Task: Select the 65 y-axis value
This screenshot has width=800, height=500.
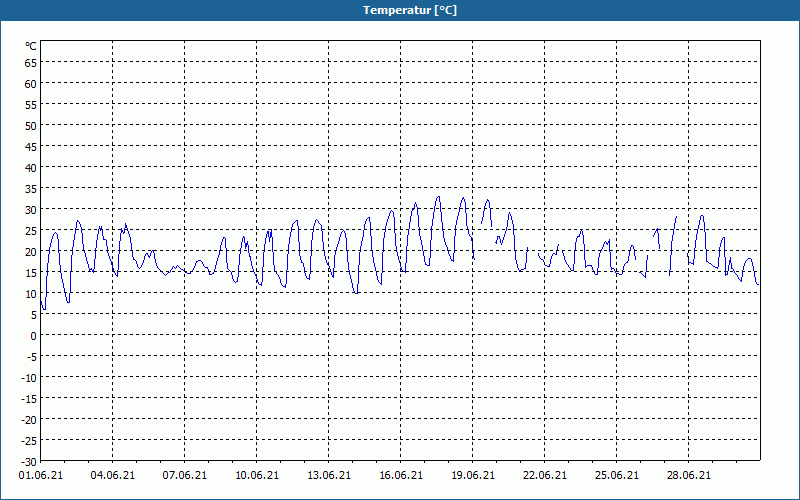Action: coord(31,63)
